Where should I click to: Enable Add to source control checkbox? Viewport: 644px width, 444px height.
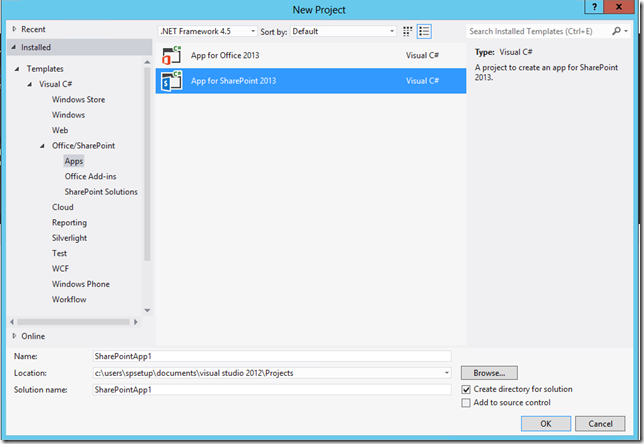pyautogui.click(x=466, y=403)
